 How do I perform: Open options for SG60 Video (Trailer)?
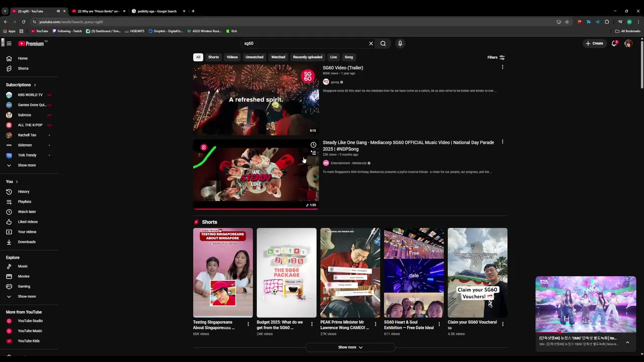click(x=502, y=67)
